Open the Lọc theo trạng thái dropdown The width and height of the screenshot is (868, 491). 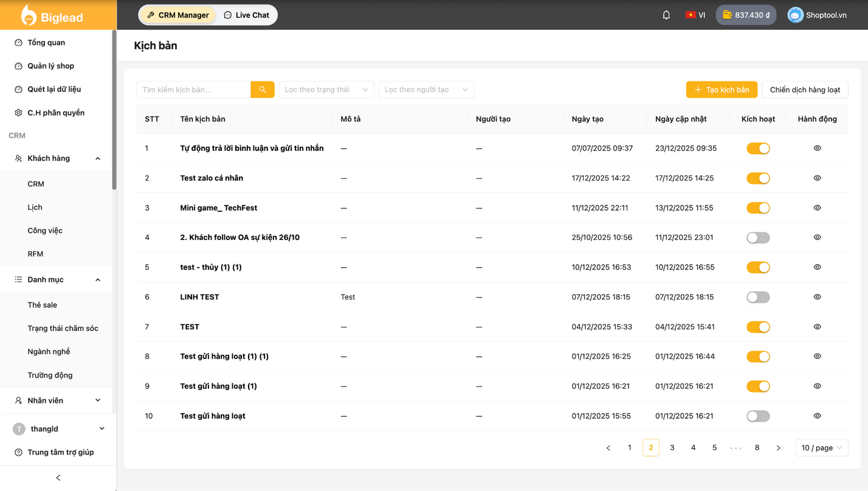326,89
